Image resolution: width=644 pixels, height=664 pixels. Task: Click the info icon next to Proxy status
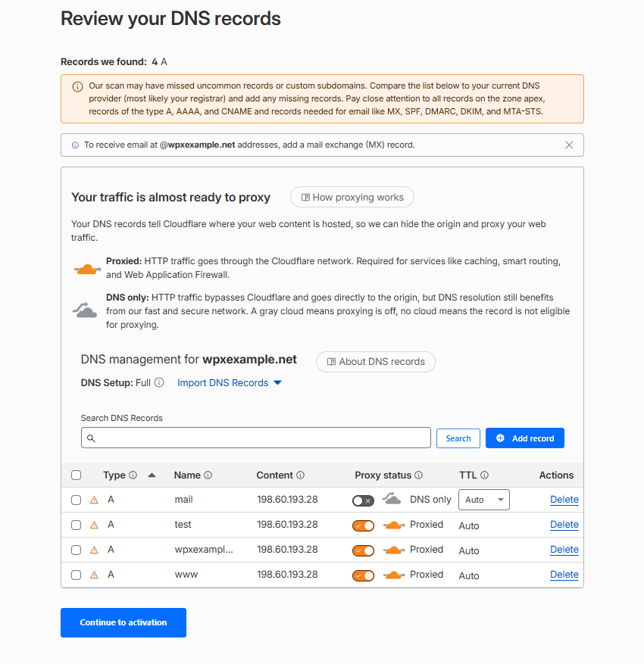point(418,475)
